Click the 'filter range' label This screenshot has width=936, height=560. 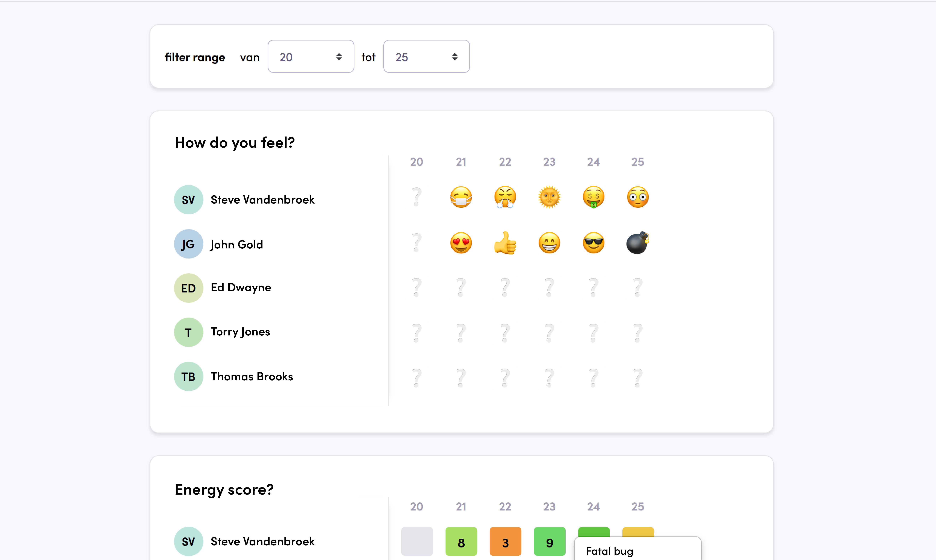(195, 57)
